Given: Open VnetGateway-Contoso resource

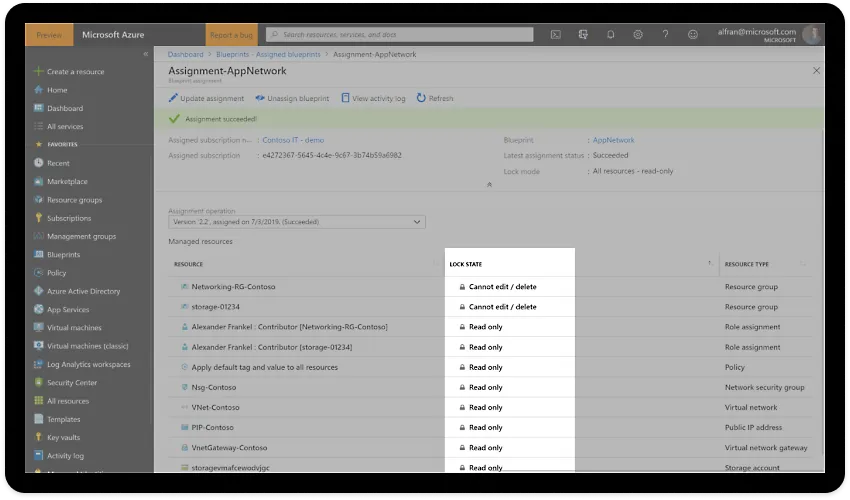Looking at the screenshot, I should click(x=229, y=448).
